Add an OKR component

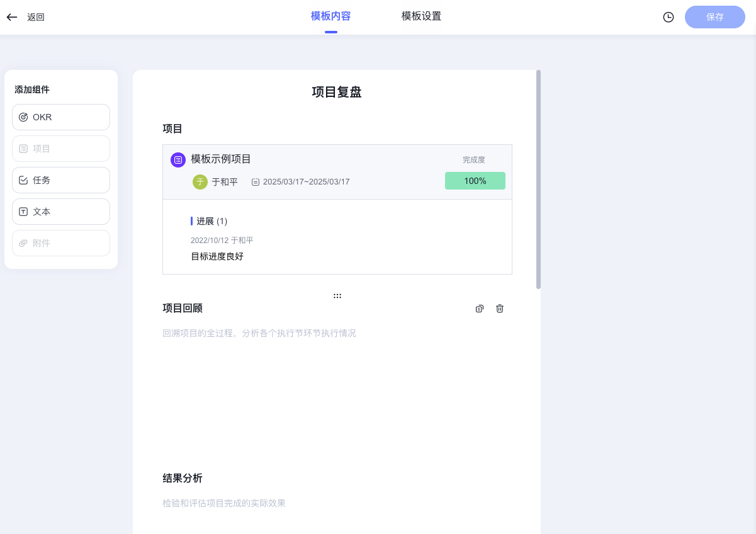(61, 117)
